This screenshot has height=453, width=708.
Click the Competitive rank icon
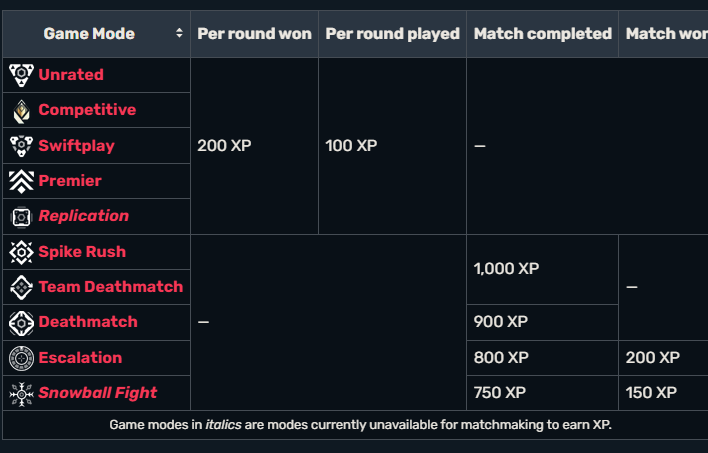click(x=21, y=111)
